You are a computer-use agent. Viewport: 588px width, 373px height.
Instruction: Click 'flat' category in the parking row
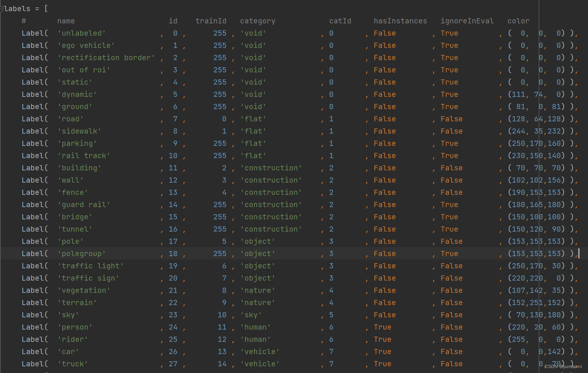coord(253,144)
